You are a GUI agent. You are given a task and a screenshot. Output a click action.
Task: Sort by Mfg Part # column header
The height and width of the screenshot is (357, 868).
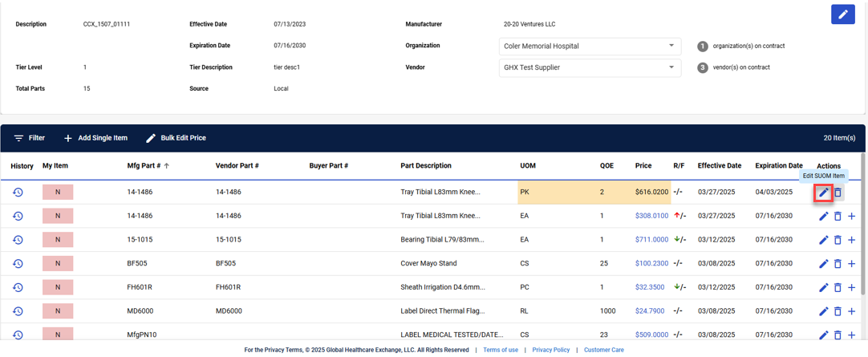(144, 166)
